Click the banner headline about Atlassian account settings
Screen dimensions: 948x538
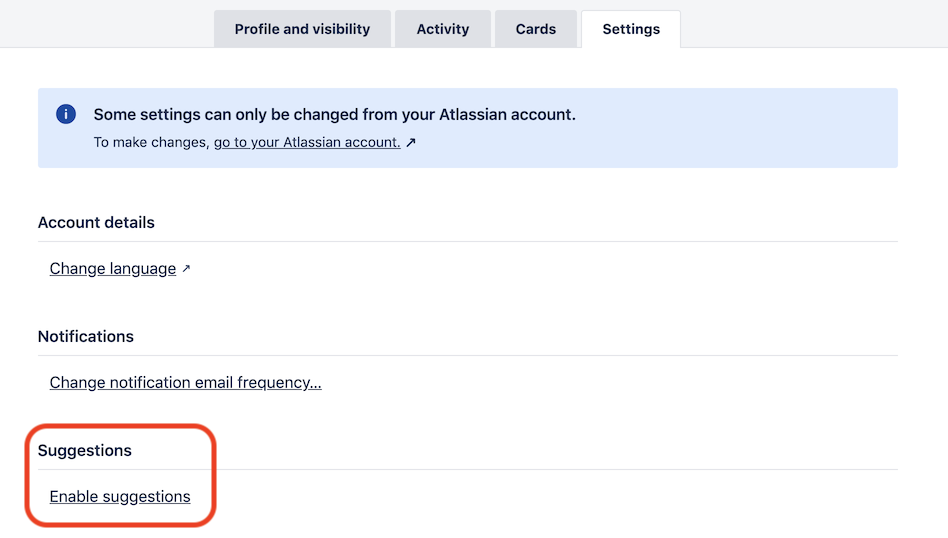click(x=334, y=114)
